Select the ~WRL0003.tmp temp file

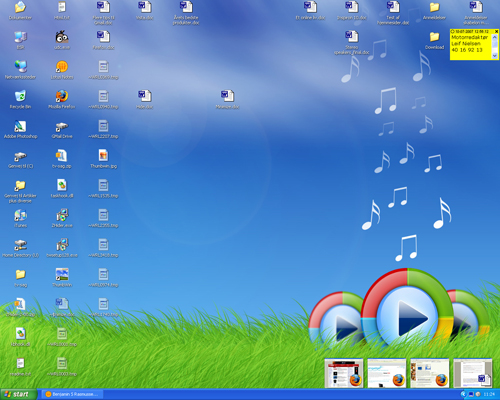(x=62, y=364)
